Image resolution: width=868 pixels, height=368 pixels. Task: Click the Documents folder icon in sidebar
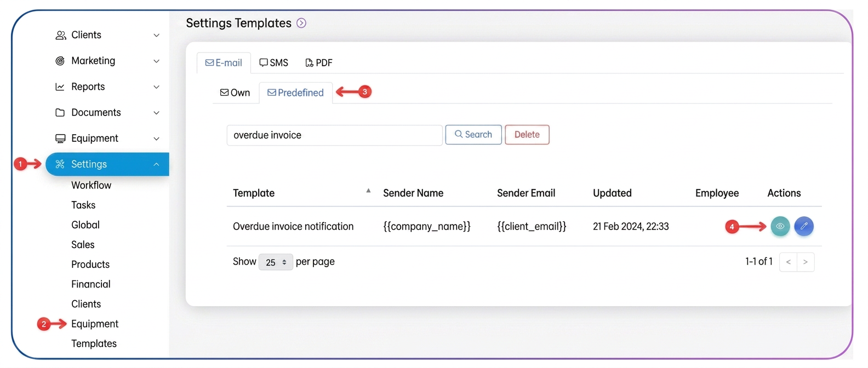coord(60,112)
